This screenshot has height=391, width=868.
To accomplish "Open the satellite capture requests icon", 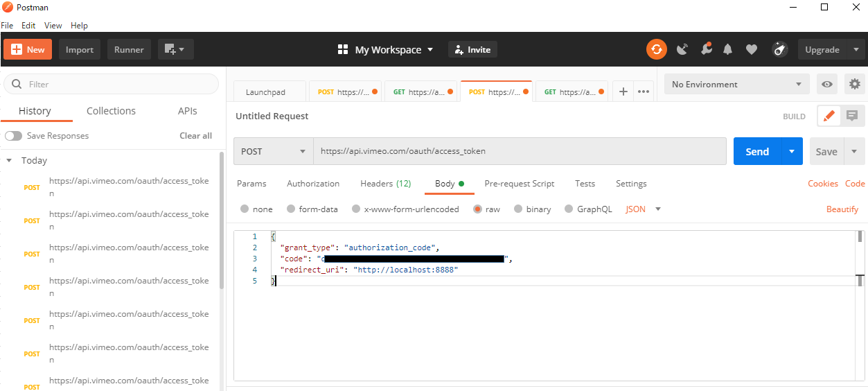I will 682,49.
